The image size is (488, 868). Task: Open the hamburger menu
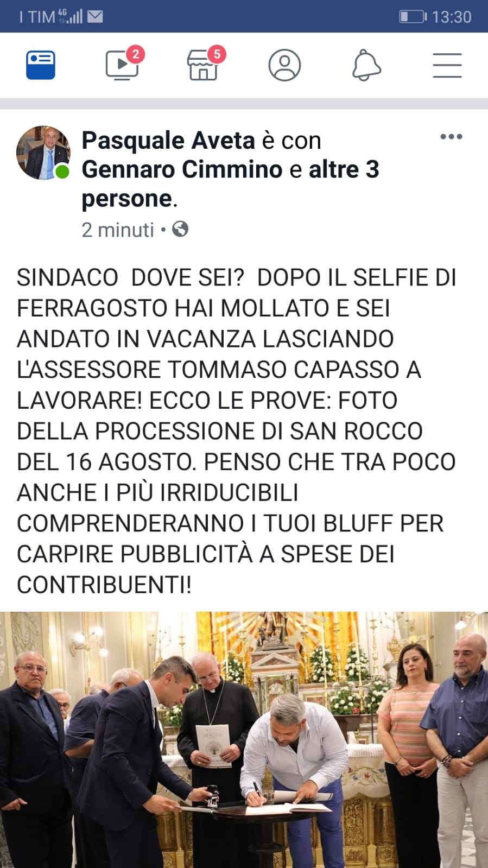(447, 65)
